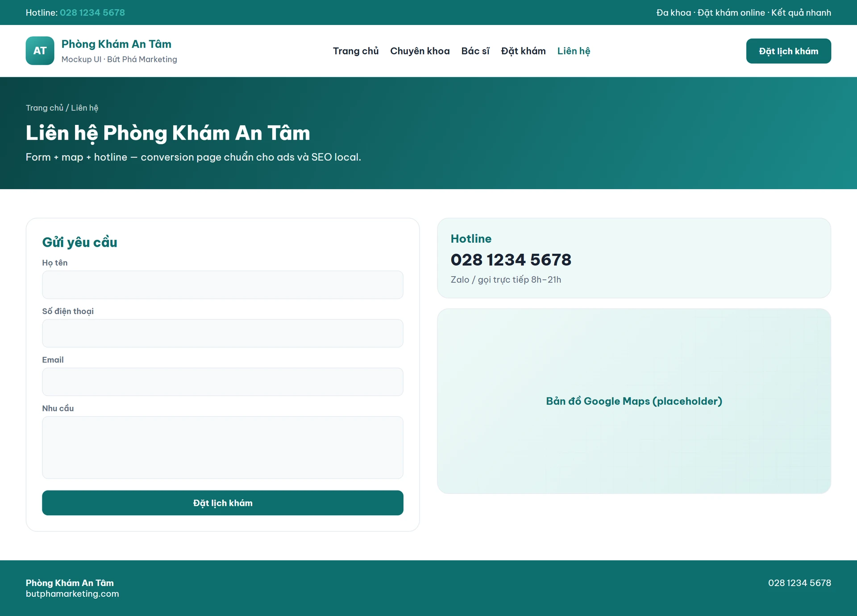
Task: Click the top bar Đa khoa tagline
Action: pyautogui.click(x=744, y=12)
